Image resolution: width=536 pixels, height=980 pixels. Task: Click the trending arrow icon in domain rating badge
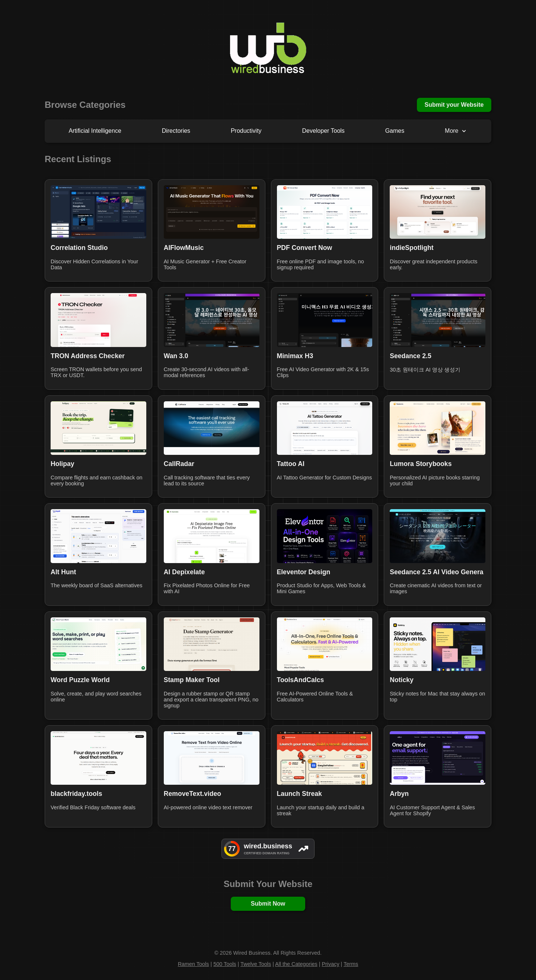[303, 849]
